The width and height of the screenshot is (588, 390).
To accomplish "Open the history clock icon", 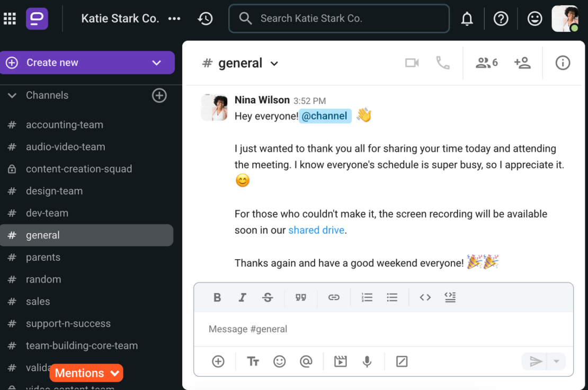I will (x=205, y=19).
